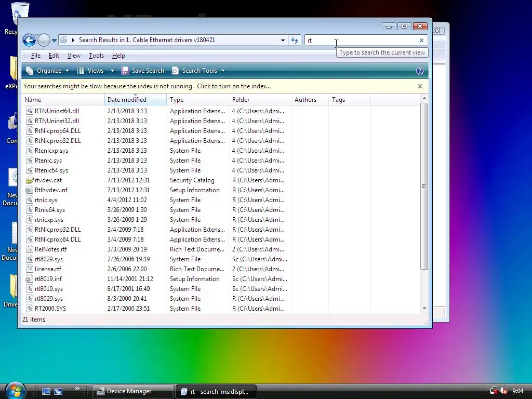Viewport: 532px width, 399px height.
Task: Click the index notice to turn on indexing
Action: click(x=147, y=86)
